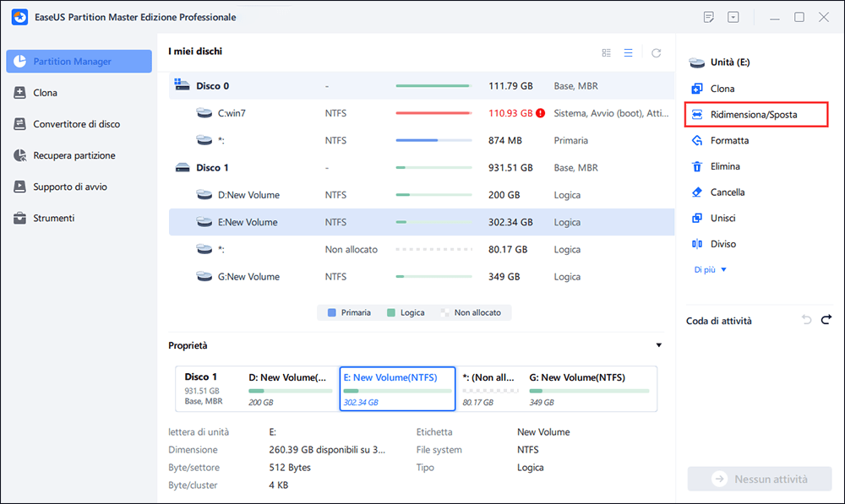The height and width of the screenshot is (504, 845).
Task: Open the Clona section in the sidebar
Action: click(x=79, y=93)
